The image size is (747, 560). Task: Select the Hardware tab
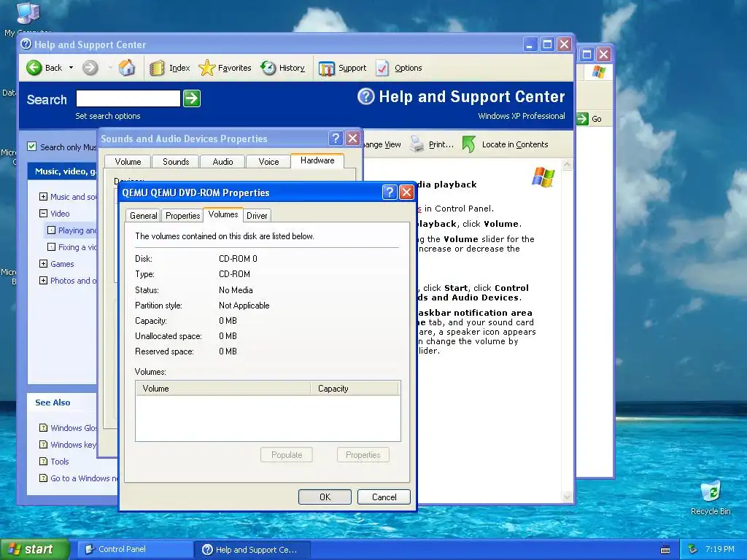pyautogui.click(x=317, y=160)
